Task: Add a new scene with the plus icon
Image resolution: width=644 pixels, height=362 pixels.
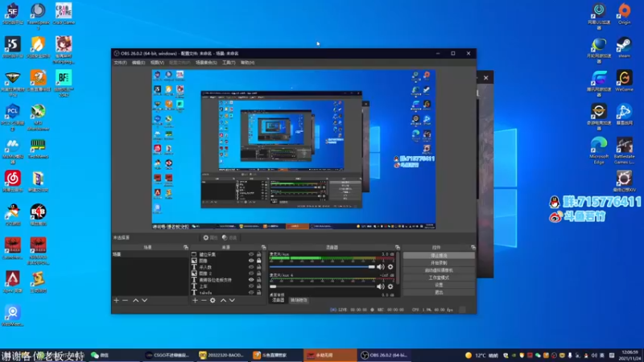Action: click(x=116, y=300)
